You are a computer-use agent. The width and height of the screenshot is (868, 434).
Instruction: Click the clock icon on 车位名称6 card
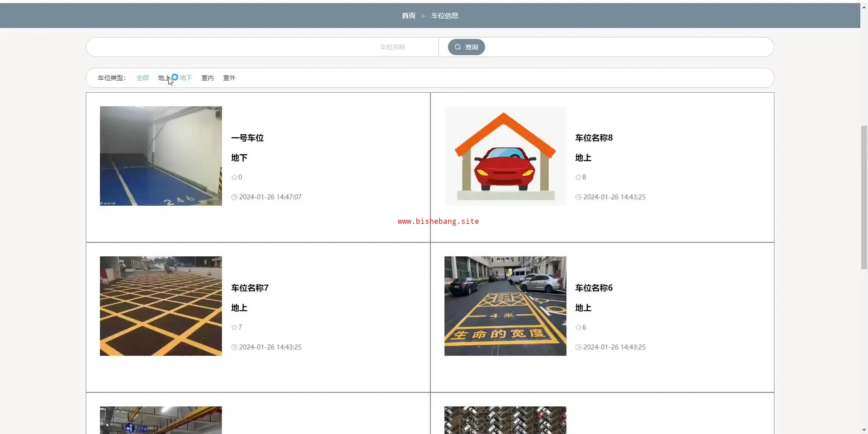[578, 347]
